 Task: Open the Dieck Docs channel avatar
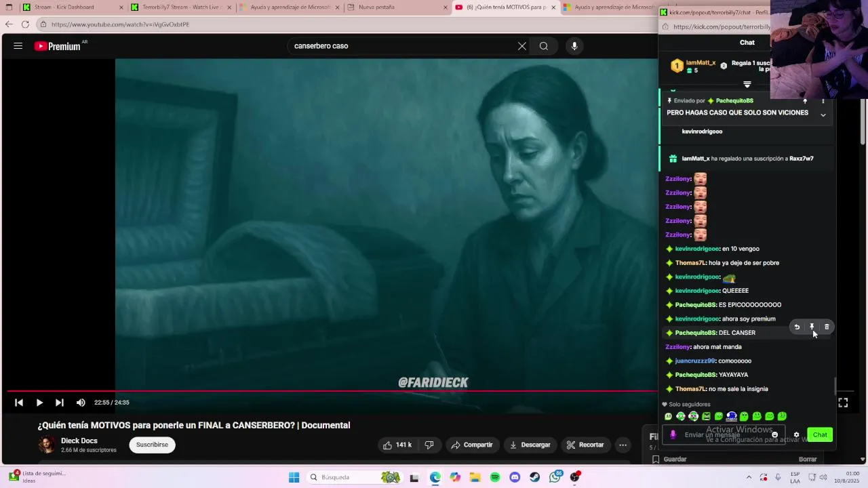[x=47, y=445]
